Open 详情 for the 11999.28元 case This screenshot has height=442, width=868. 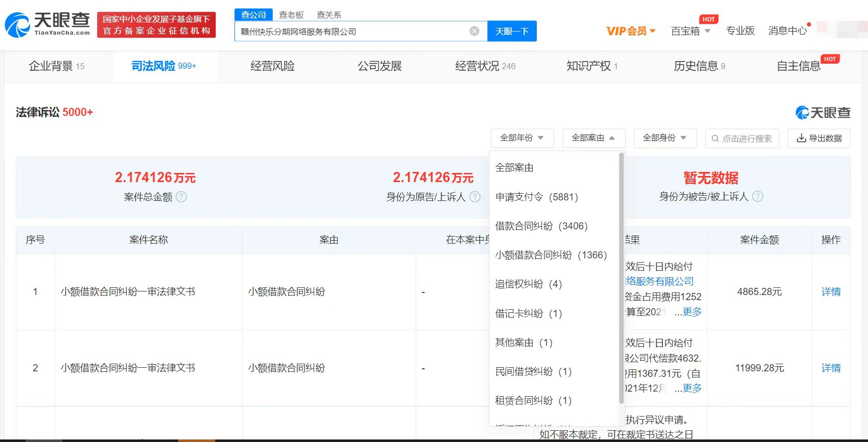(831, 368)
